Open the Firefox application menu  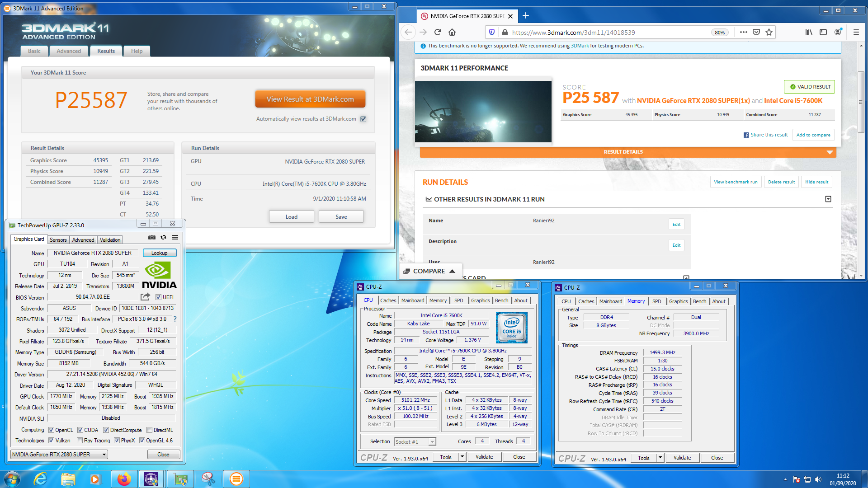tap(856, 32)
